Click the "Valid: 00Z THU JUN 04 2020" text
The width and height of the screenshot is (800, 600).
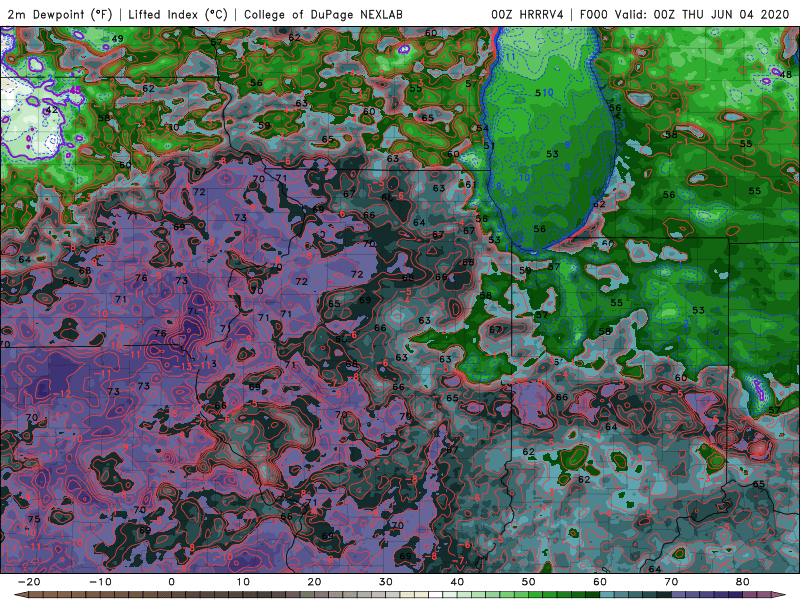pos(702,14)
